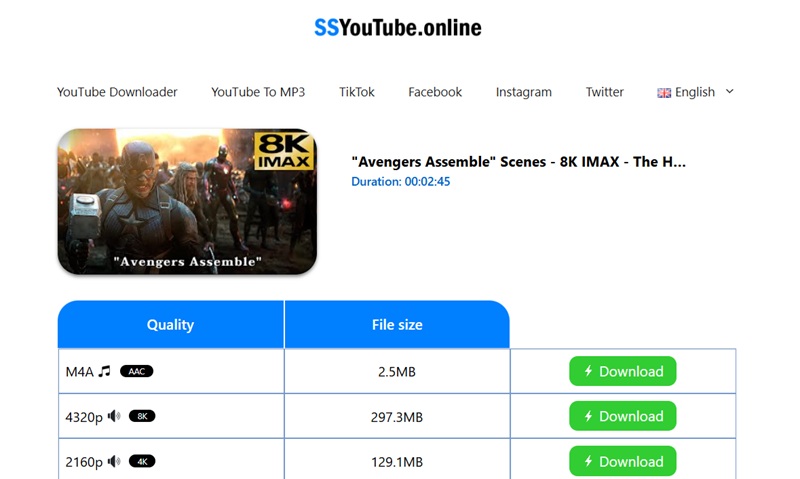Go to YouTube To MP3 converter
The height and width of the screenshot is (479, 800).
(258, 92)
